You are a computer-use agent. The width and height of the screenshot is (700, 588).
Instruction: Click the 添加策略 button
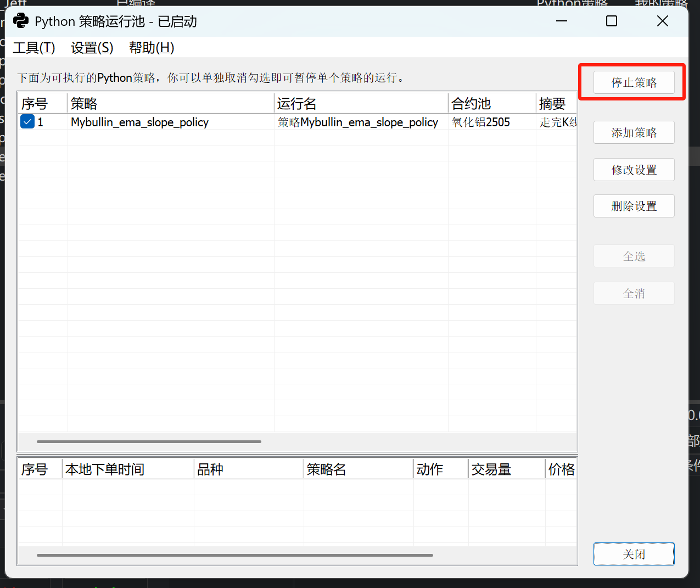[634, 132]
